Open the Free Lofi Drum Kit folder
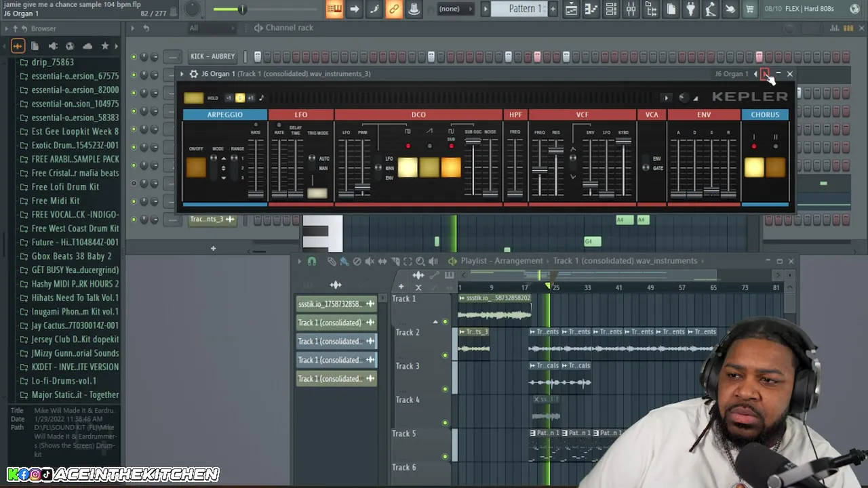Screen dimensions: 868x488 [x=65, y=187]
